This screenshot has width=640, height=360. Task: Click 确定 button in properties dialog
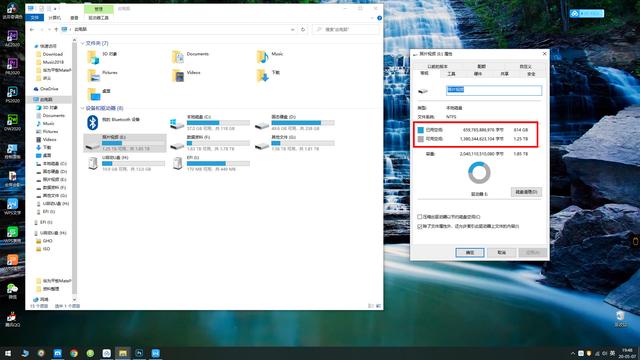tap(470, 253)
